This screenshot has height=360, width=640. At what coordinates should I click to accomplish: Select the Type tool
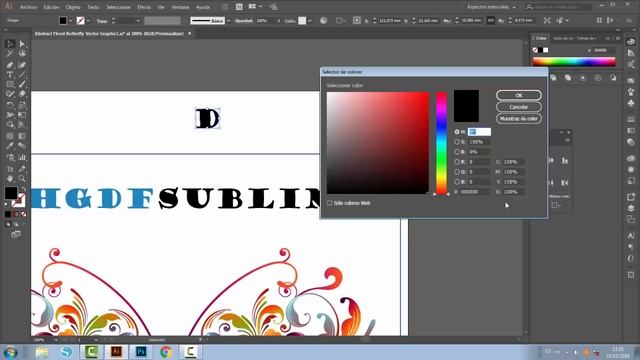click(x=10, y=75)
